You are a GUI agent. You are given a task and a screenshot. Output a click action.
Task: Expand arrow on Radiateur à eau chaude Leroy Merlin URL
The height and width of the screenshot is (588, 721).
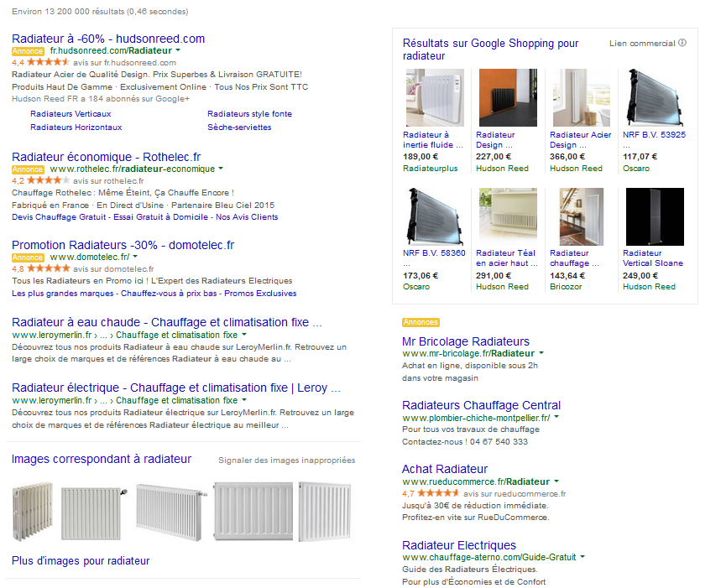(x=244, y=335)
